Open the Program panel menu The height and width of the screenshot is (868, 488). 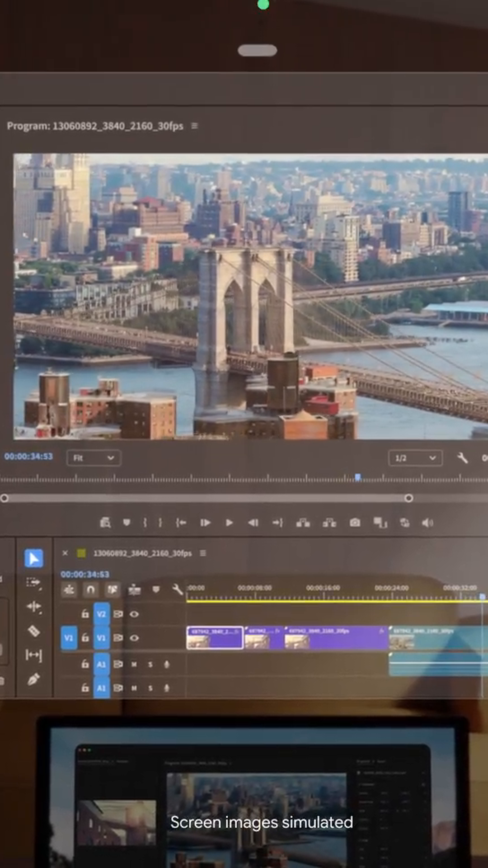tap(195, 126)
